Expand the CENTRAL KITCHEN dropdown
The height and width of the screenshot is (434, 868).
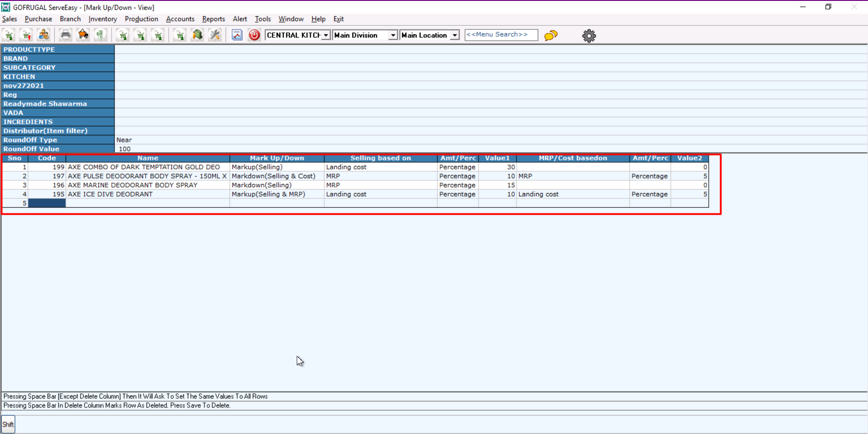click(326, 35)
